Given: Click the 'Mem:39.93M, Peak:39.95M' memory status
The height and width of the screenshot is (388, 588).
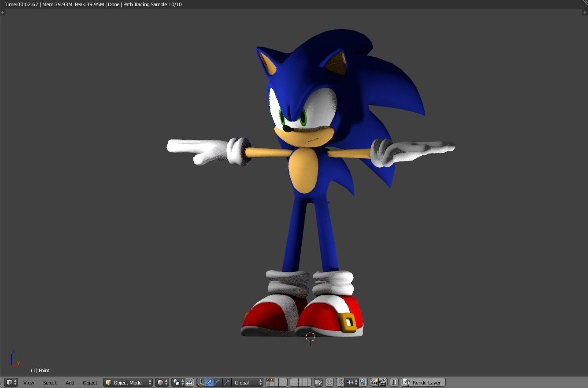Looking at the screenshot, I should point(73,4).
